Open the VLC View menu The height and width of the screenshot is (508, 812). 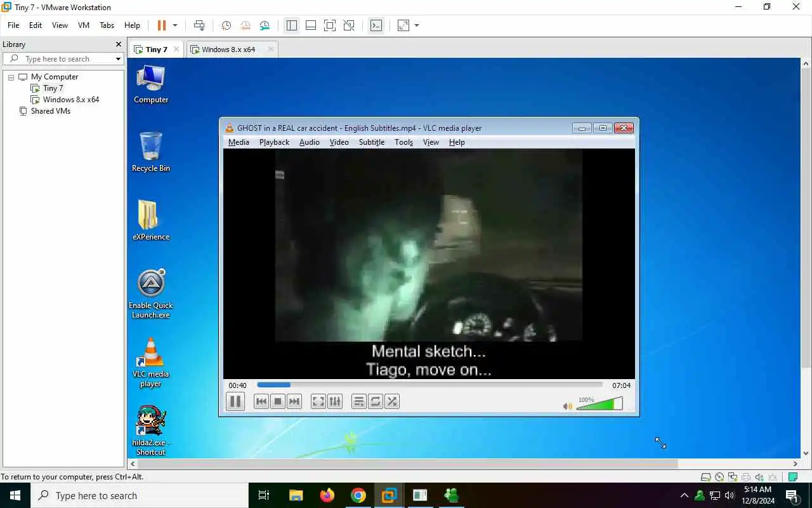tap(431, 142)
